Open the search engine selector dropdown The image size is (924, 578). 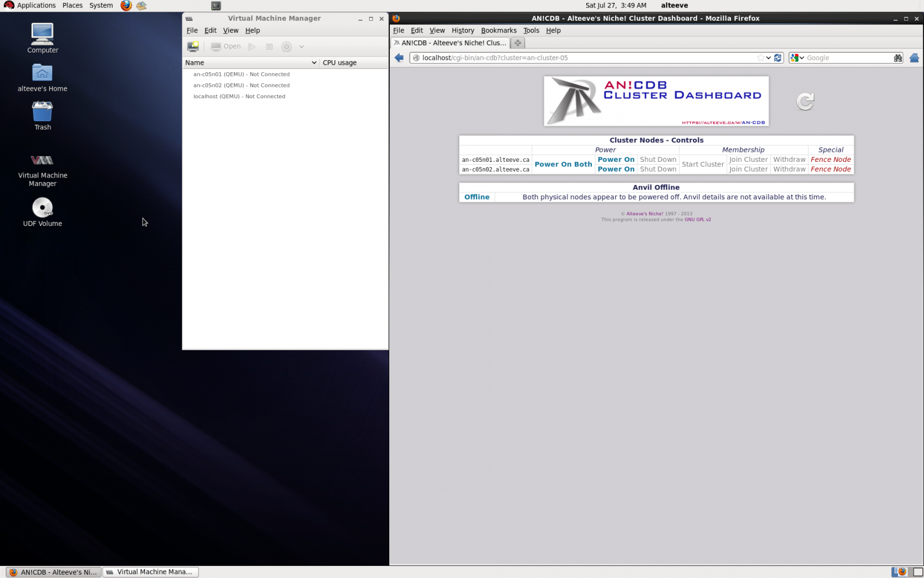[x=797, y=58]
